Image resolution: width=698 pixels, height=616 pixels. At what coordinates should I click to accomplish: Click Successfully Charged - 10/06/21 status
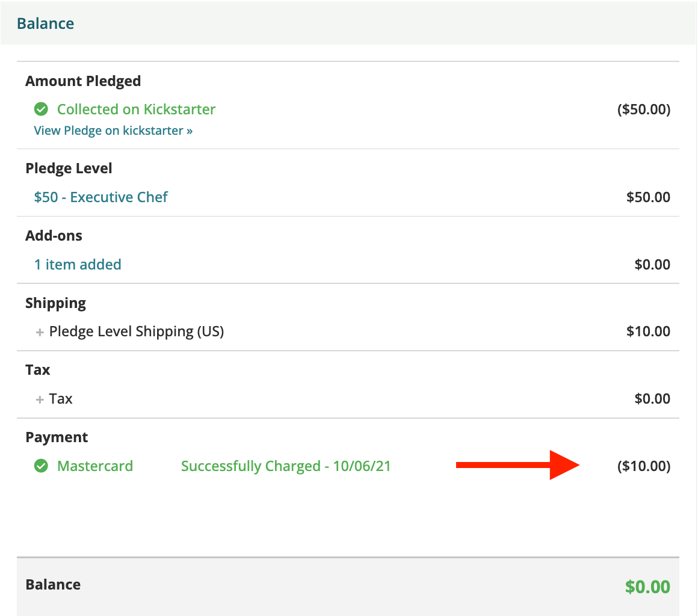(x=286, y=466)
